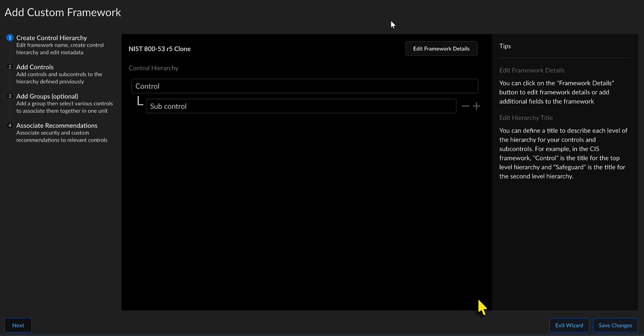
Task: Click the step 4 number badge
Action: (x=10, y=126)
